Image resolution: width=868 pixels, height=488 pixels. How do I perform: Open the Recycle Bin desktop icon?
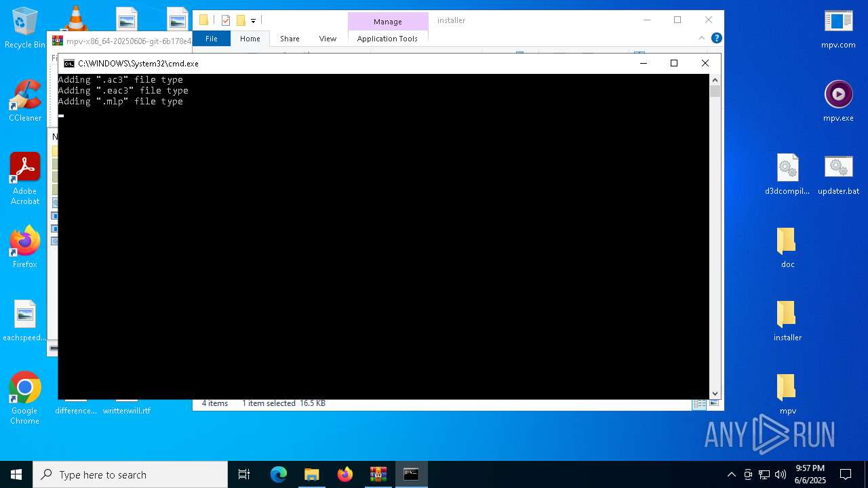click(25, 28)
